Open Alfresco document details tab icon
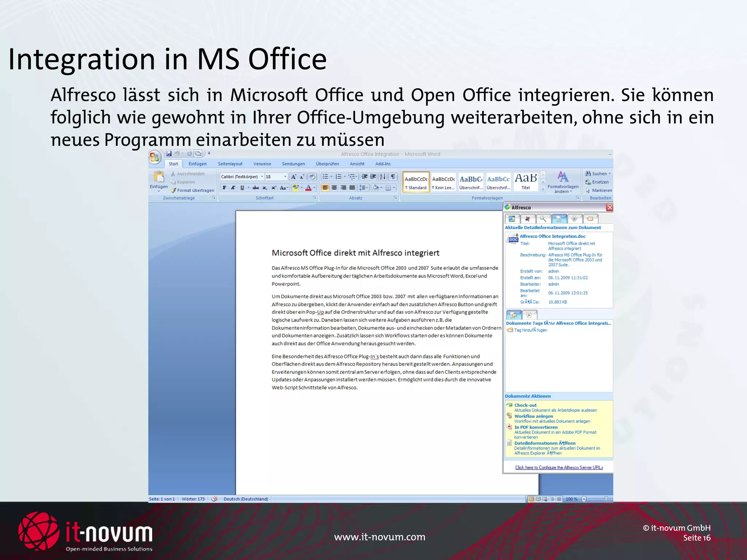This screenshot has width=747, height=560. coord(559,219)
